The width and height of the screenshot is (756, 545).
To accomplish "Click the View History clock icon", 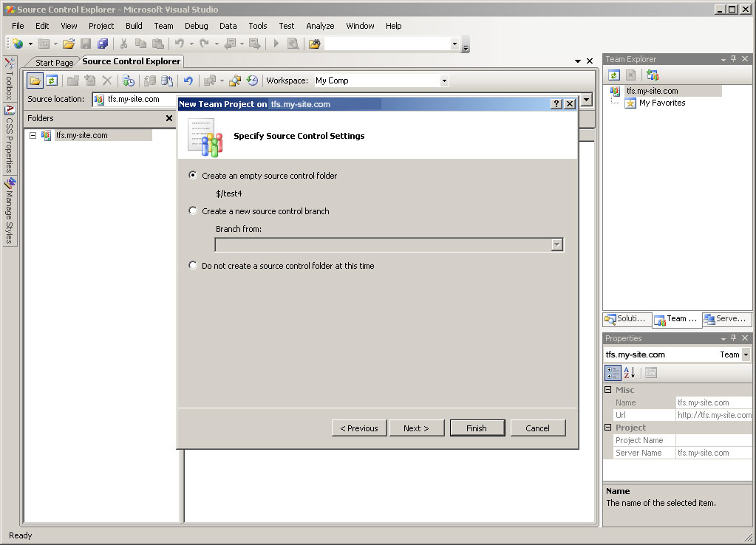I will 252,80.
